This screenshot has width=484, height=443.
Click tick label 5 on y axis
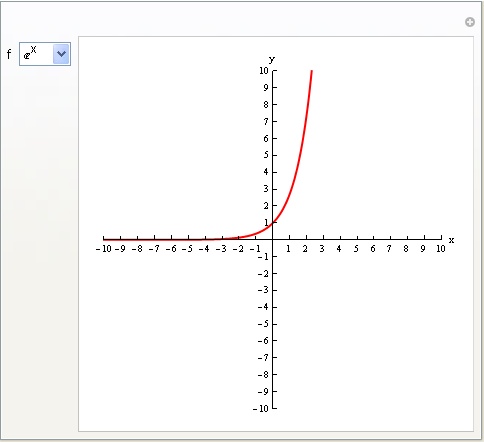pyautogui.click(x=266, y=155)
